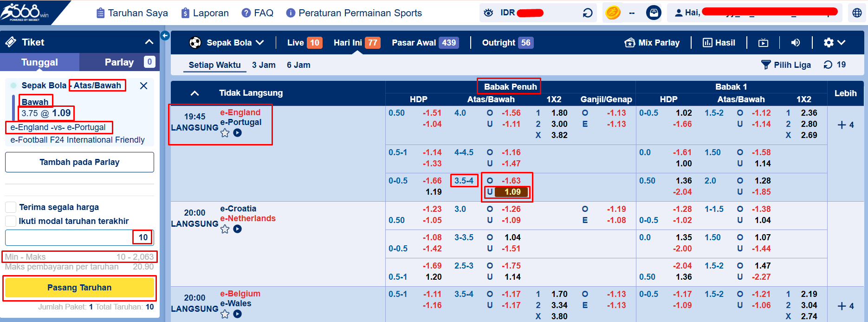Switch to the Tunggal tab
Image resolution: width=868 pixels, height=322 pixels.
(40, 62)
